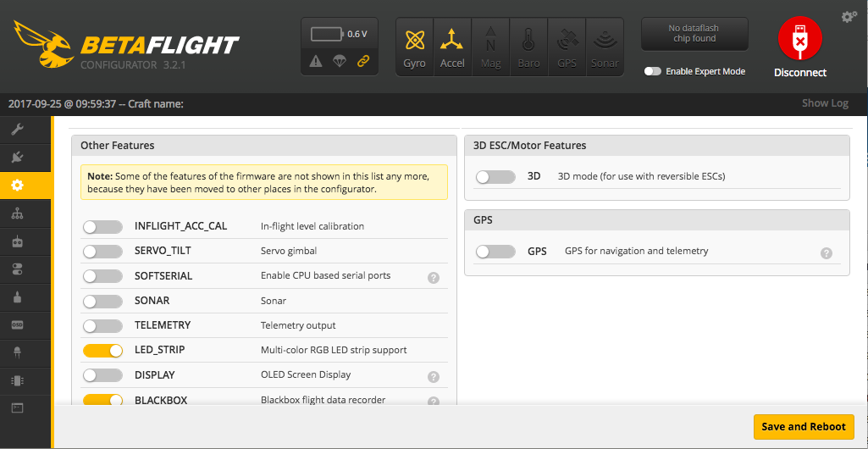Open the LED Strip tab icon
This screenshot has height=449, width=868.
point(17,352)
